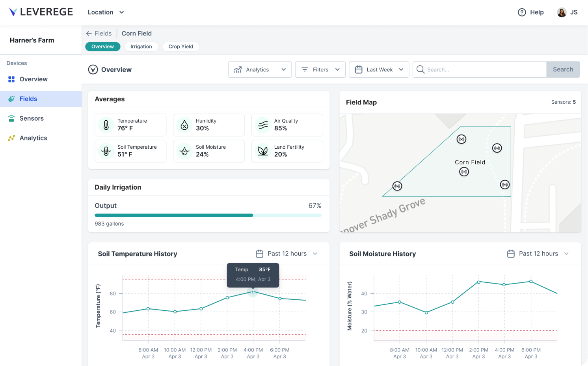588x366 pixels.
Task: Select the Temperature average icon
Action: coord(106,125)
